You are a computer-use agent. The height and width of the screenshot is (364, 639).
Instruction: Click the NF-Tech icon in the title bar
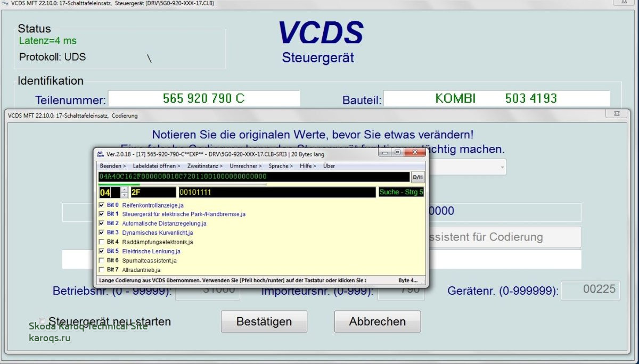point(100,153)
